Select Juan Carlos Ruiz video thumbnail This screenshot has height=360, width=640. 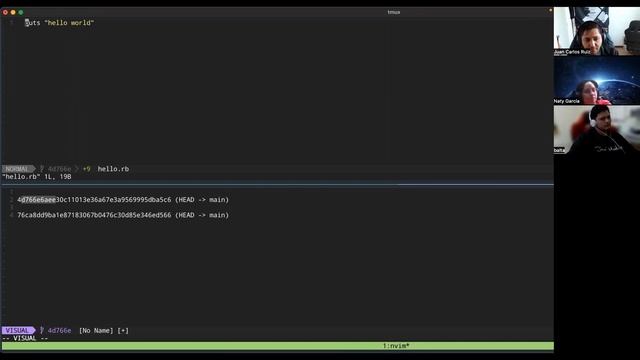(597, 31)
